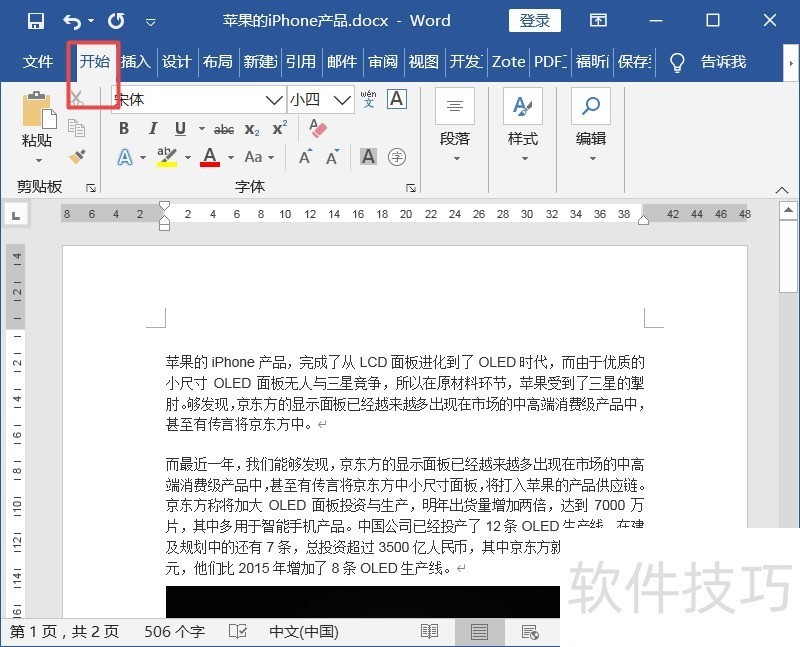
Task: Switch to the 设计 tab
Action: pyautogui.click(x=177, y=62)
